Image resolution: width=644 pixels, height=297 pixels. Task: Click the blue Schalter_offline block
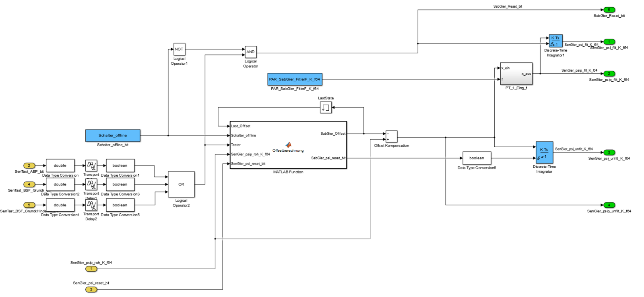coord(113,136)
